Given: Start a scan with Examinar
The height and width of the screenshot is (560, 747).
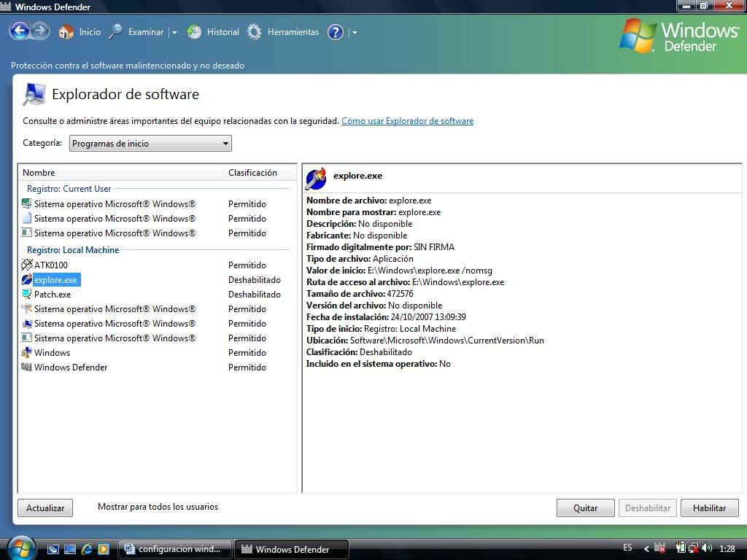Looking at the screenshot, I should pyautogui.click(x=136, y=32).
